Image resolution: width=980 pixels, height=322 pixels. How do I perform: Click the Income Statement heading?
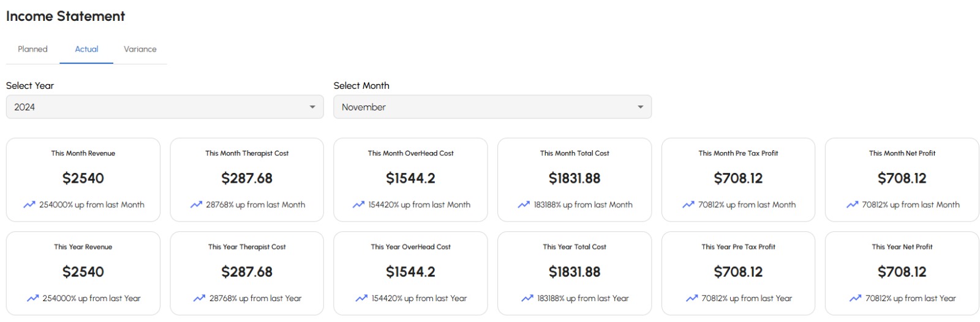pos(66,17)
